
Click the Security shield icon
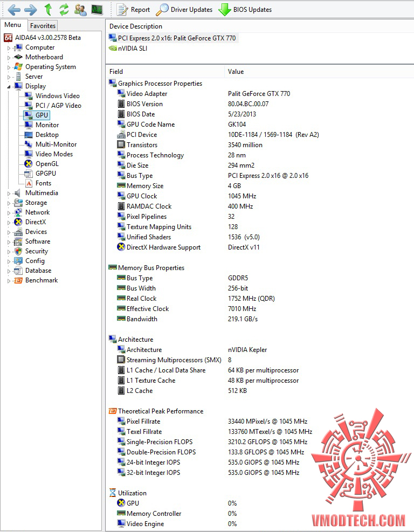click(18, 251)
